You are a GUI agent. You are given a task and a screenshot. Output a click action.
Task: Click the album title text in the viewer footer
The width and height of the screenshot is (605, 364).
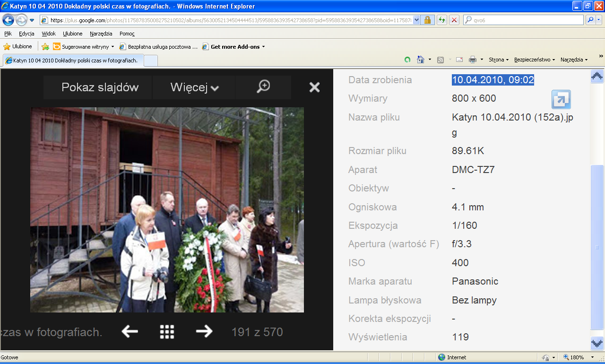click(52, 332)
